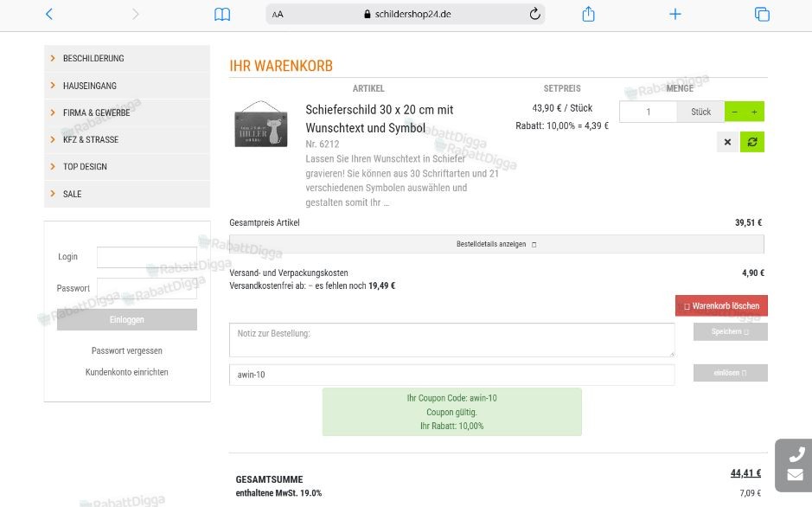Focus the schildershop24.de address bar
The height and width of the screenshot is (507, 812).
[x=406, y=14]
